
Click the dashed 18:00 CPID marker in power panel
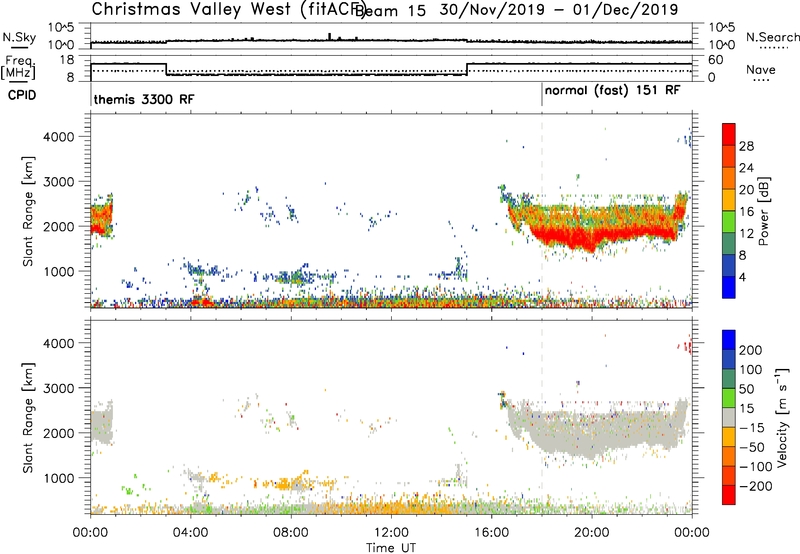point(542,209)
